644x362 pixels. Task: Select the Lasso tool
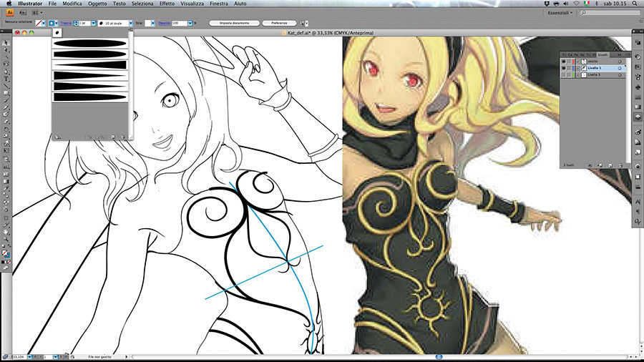[6, 63]
